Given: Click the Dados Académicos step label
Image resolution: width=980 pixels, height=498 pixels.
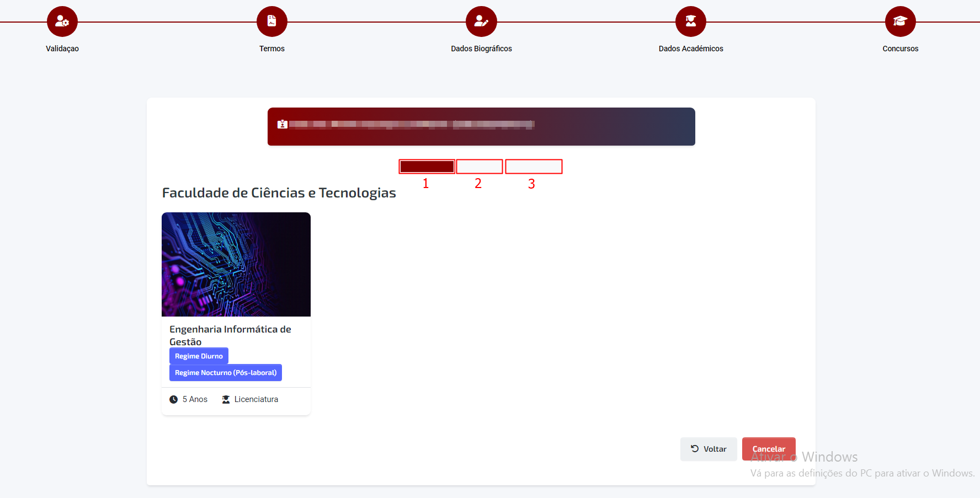Looking at the screenshot, I should (x=691, y=49).
